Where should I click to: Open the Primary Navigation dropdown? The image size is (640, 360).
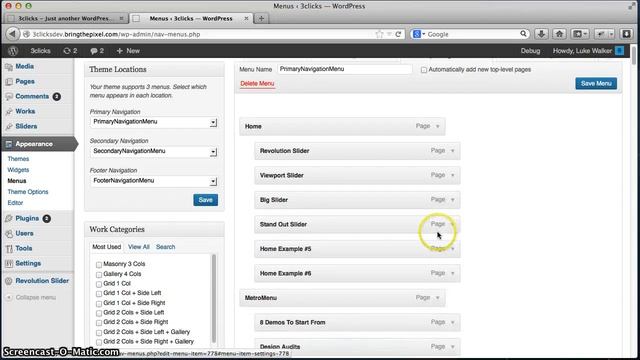[x=153, y=122]
